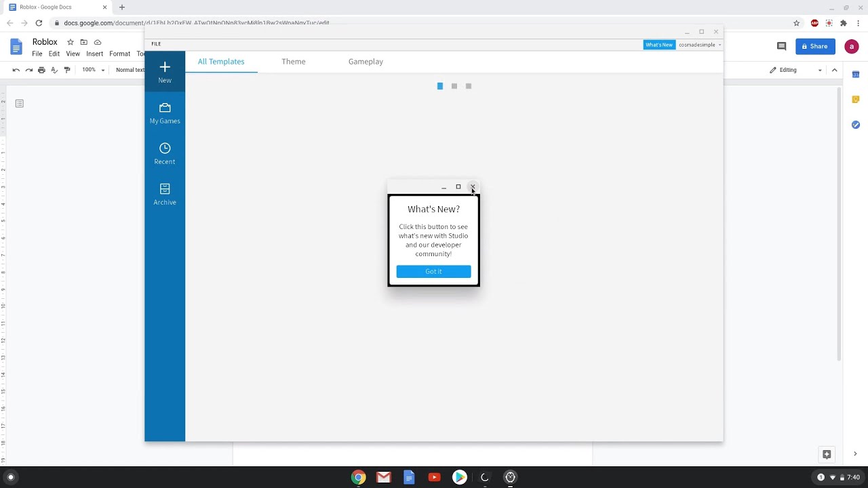Screen dimensions: 868x488
Task: Open the Normal text style dropdown
Action: click(x=130, y=70)
